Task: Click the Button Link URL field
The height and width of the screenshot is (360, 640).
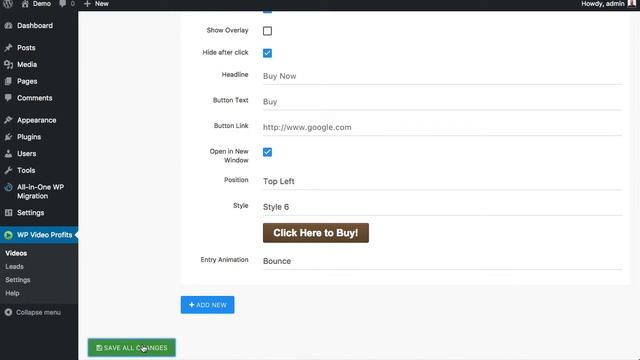Action: tap(442, 127)
